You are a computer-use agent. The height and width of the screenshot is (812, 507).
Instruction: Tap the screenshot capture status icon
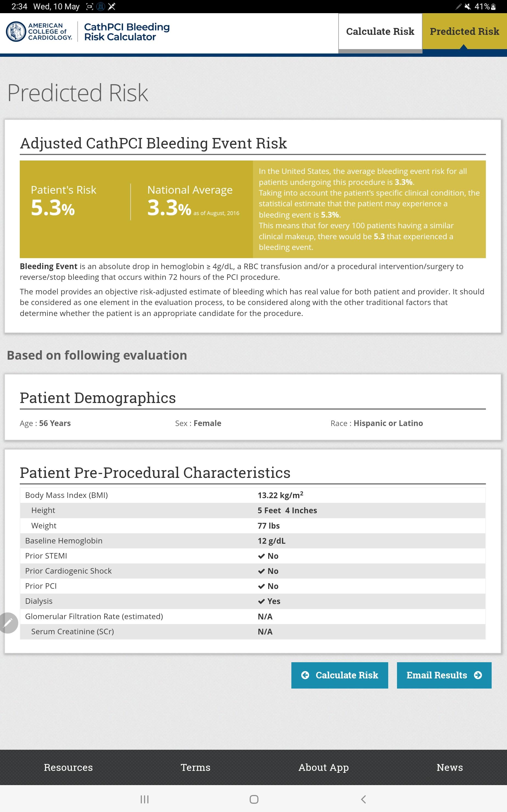tap(89, 6)
